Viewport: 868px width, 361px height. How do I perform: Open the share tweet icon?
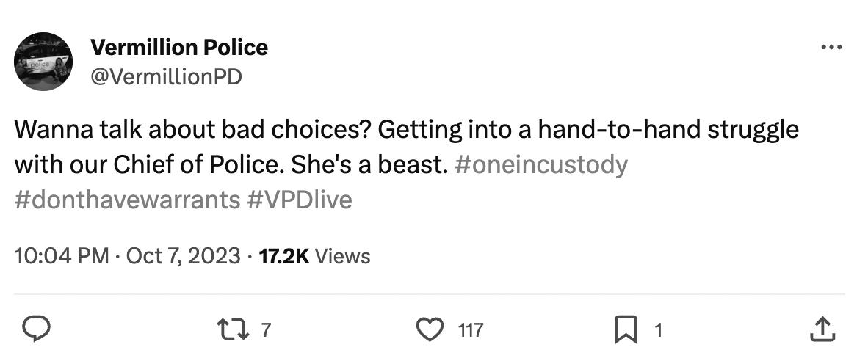[x=822, y=330]
